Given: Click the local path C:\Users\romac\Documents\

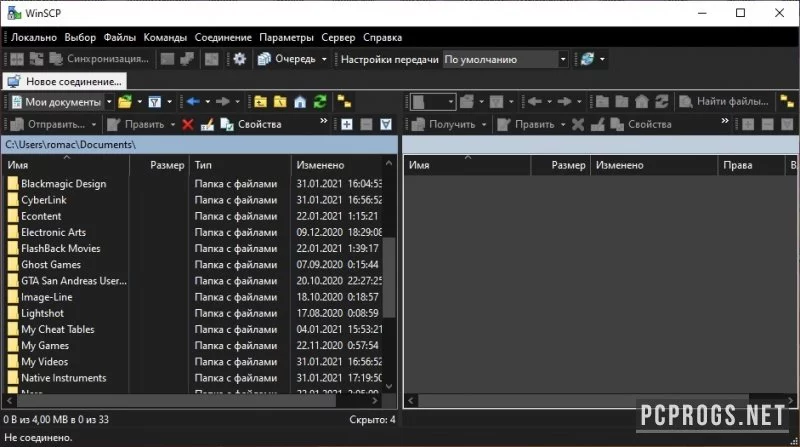Looking at the screenshot, I should click(x=70, y=144).
